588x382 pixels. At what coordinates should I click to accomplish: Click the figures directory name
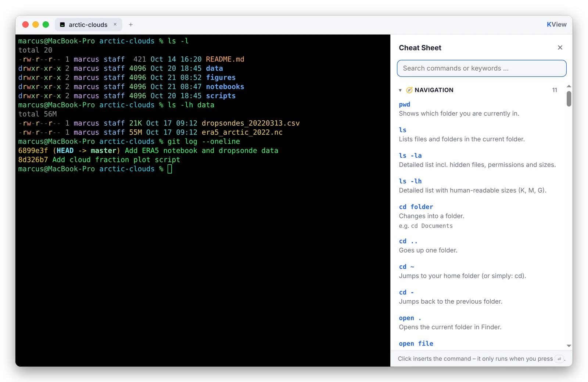coord(220,78)
